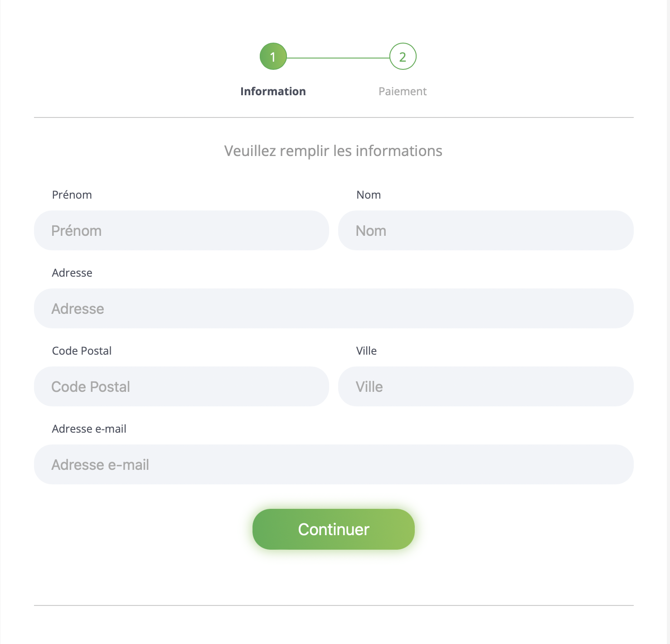
Task: Click the Prénom input field
Action: [x=181, y=230]
